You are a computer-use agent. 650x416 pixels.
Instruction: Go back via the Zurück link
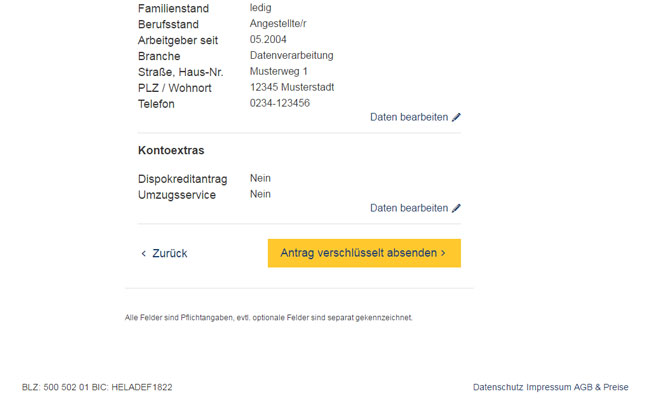tap(164, 253)
